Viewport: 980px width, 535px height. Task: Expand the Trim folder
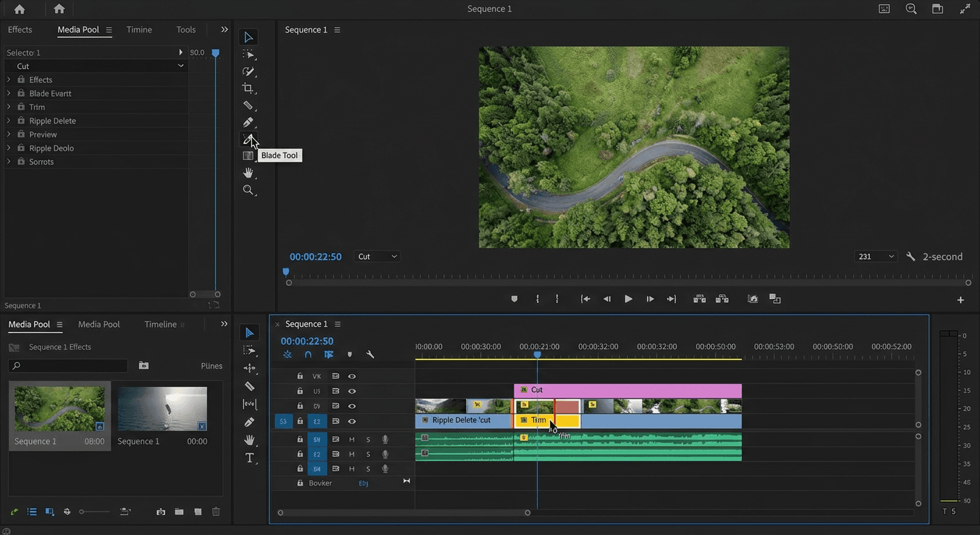click(9, 107)
